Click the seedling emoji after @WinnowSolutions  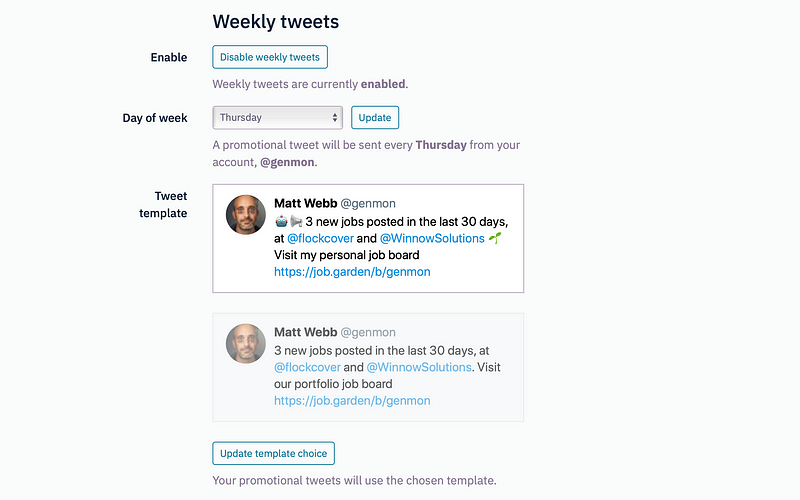click(x=495, y=238)
